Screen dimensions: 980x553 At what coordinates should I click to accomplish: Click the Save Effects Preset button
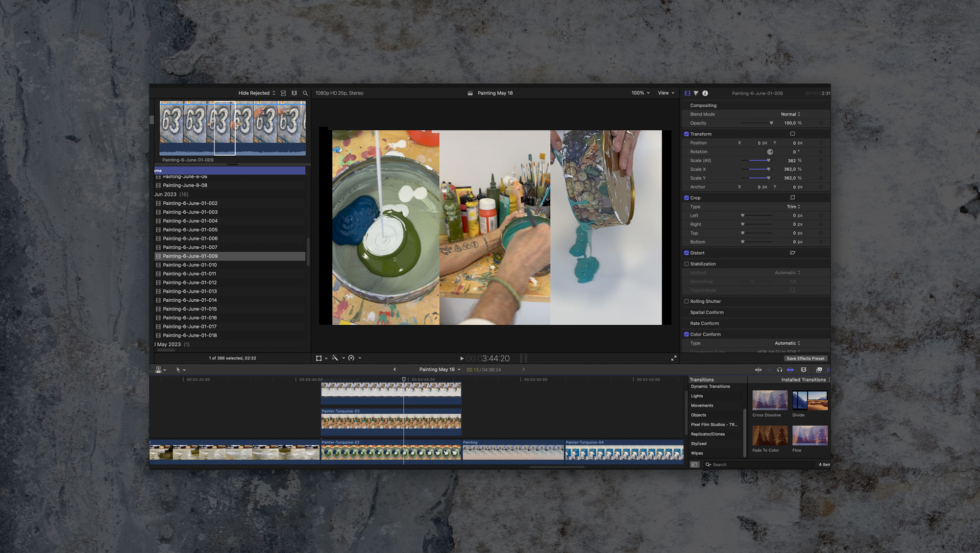pos(805,359)
